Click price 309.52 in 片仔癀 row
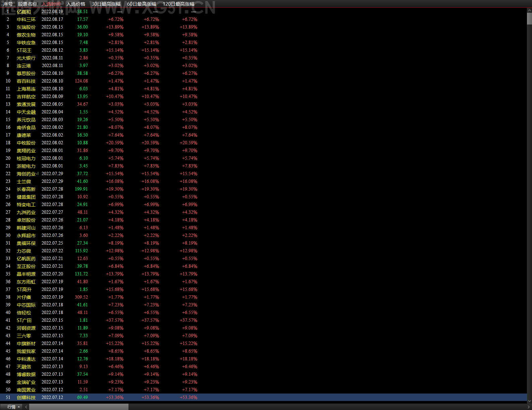 (81, 297)
